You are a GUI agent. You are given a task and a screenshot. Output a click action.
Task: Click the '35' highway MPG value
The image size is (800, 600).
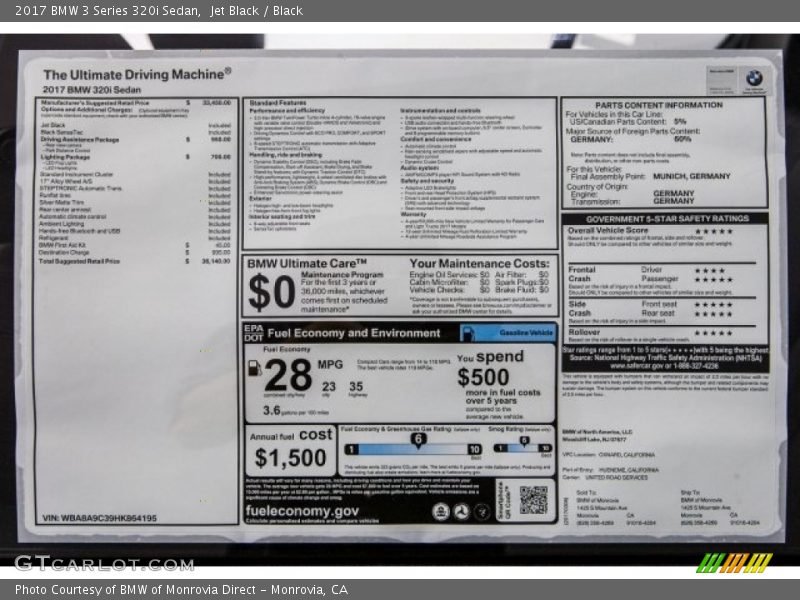coord(356,386)
